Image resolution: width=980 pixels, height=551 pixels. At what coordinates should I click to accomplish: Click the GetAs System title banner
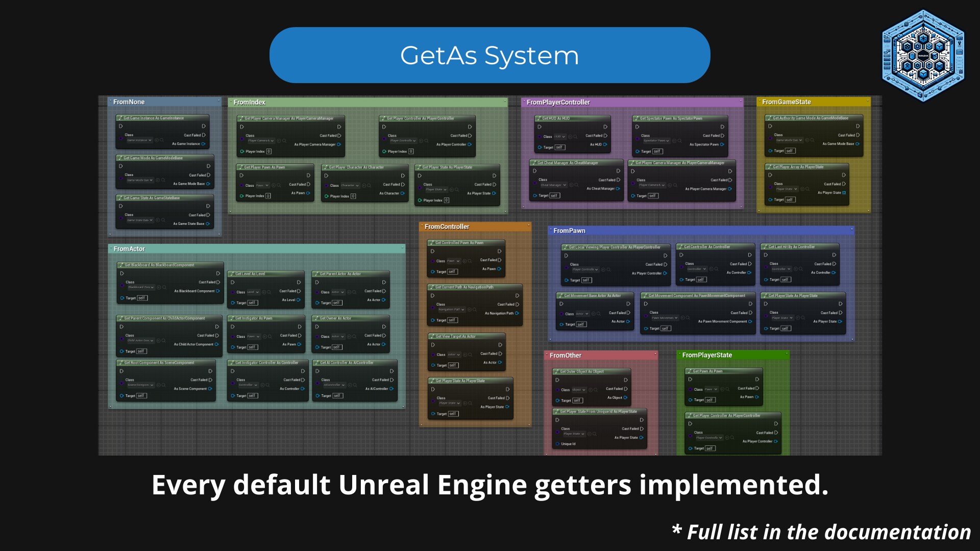point(489,55)
